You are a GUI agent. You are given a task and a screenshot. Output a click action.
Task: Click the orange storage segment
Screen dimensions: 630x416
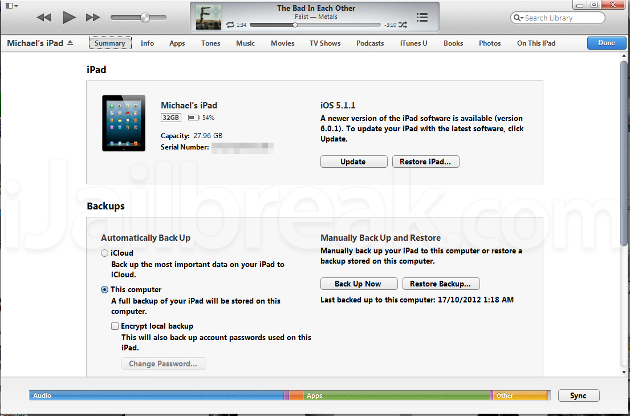pyautogui.click(x=296, y=396)
